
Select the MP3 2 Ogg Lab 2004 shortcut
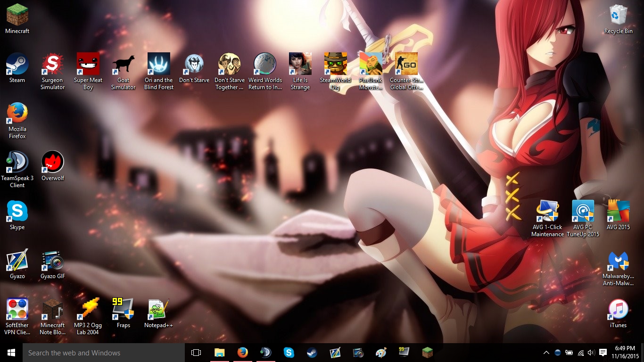point(88,317)
